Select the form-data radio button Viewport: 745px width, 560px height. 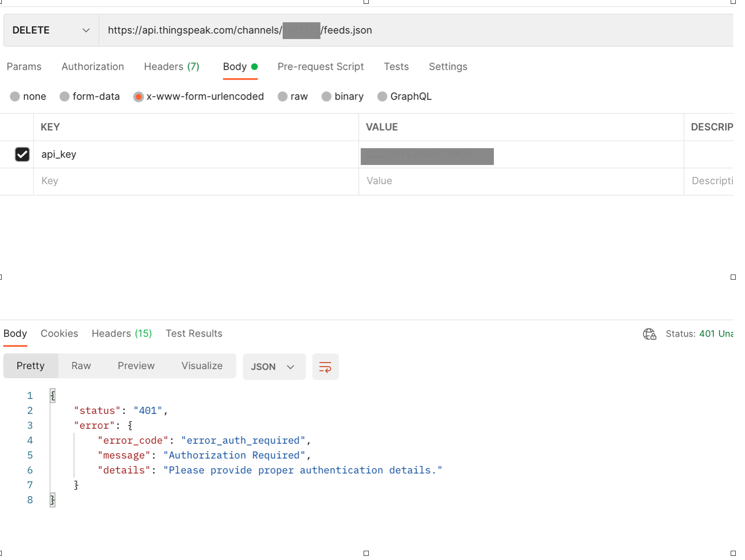point(65,97)
